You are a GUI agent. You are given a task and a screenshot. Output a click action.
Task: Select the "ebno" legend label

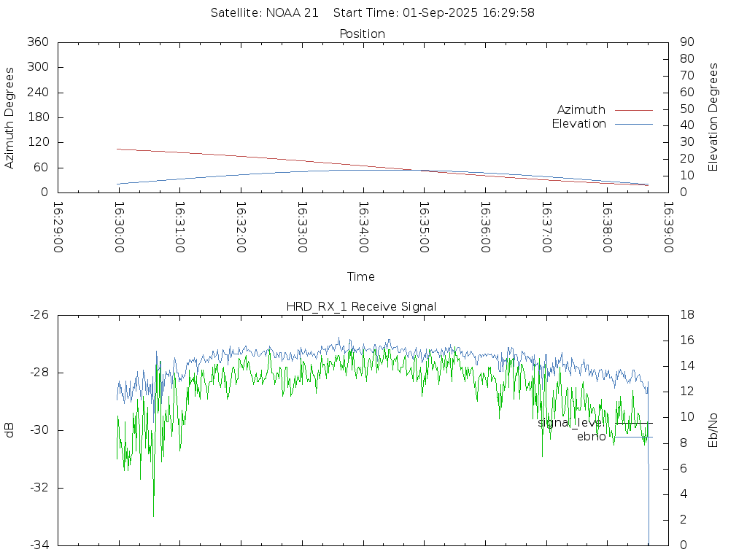(x=591, y=437)
